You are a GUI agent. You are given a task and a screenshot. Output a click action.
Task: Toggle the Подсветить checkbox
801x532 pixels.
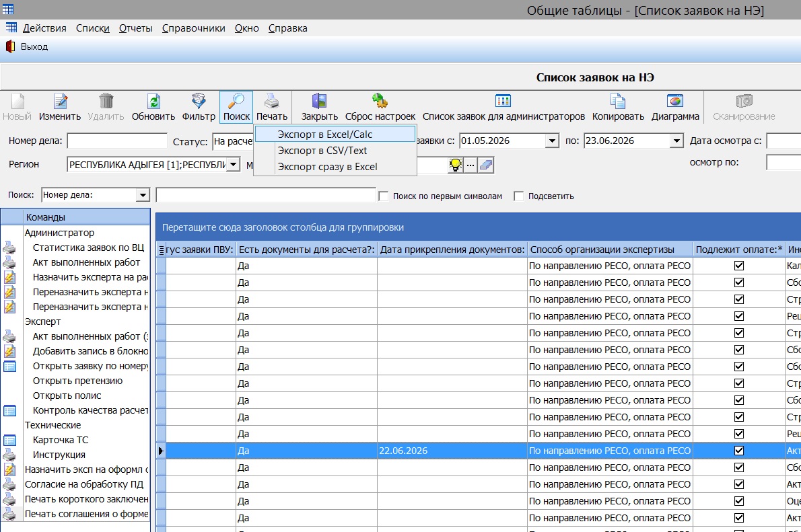(x=518, y=196)
